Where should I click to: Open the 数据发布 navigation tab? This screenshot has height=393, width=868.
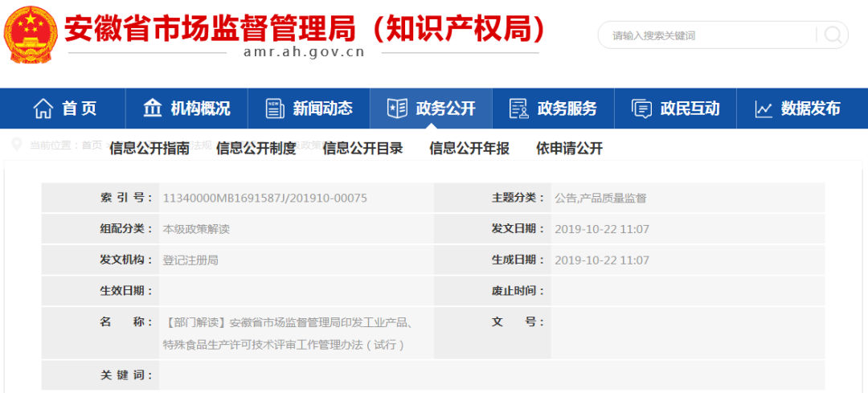(802, 108)
